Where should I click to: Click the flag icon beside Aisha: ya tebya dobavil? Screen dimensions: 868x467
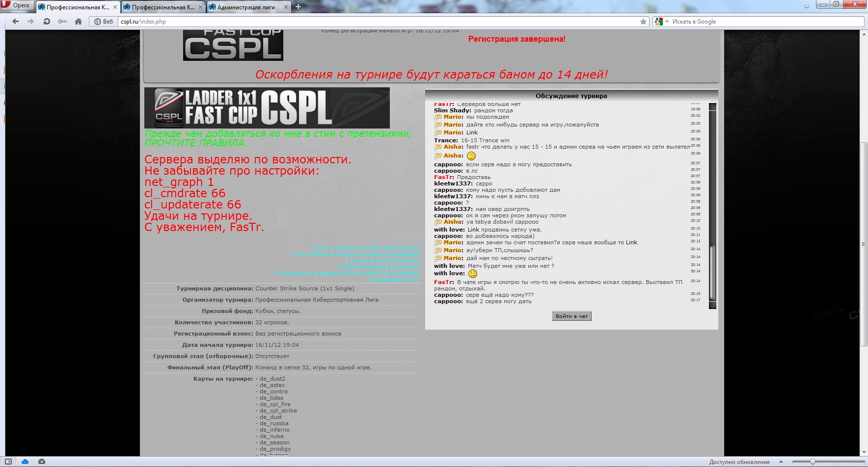(x=438, y=222)
